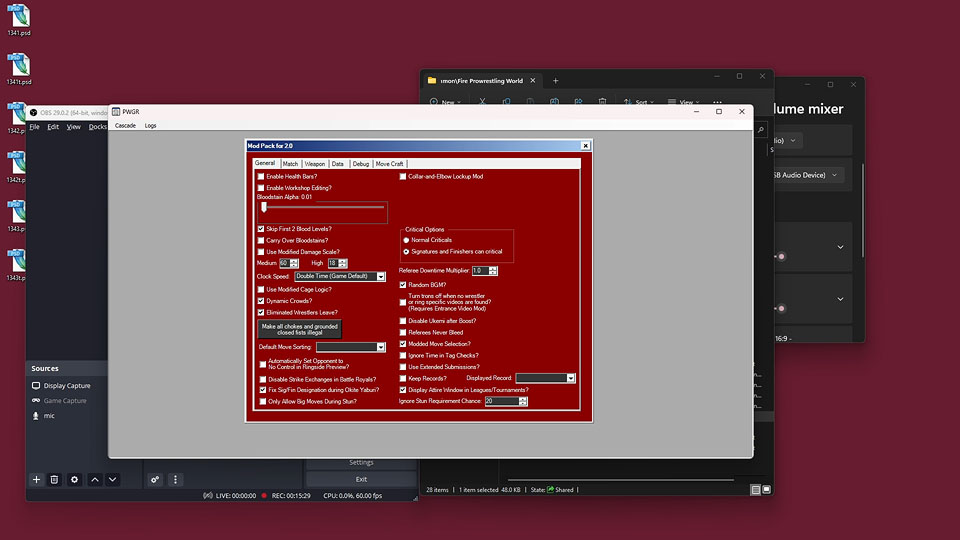Open the 1341.psd desktop file icon
960x540 pixels.
tap(18, 19)
